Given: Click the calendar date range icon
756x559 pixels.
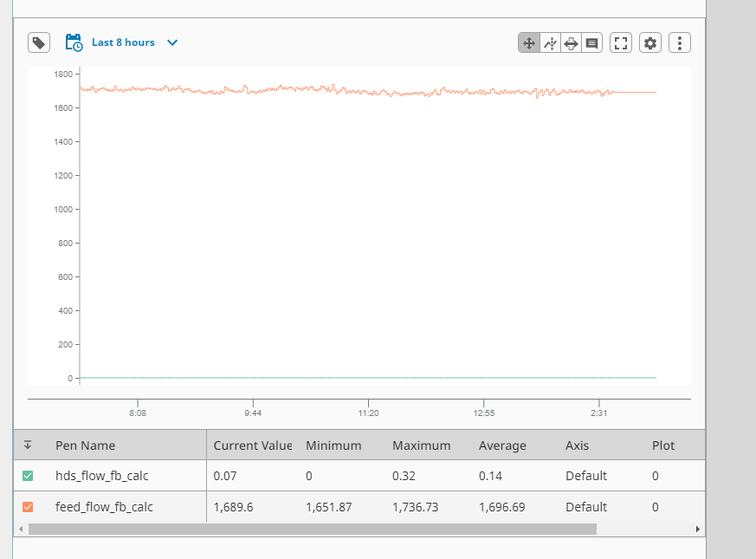Looking at the screenshot, I should [x=74, y=42].
